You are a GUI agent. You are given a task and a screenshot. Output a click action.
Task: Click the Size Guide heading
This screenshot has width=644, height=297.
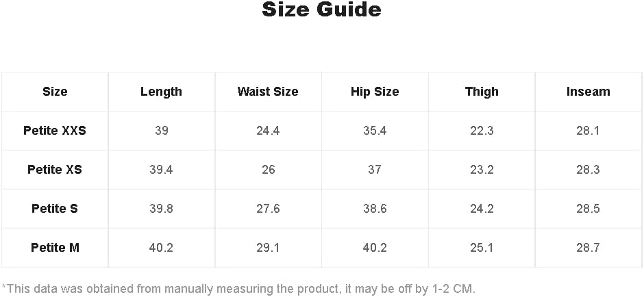(x=321, y=10)
